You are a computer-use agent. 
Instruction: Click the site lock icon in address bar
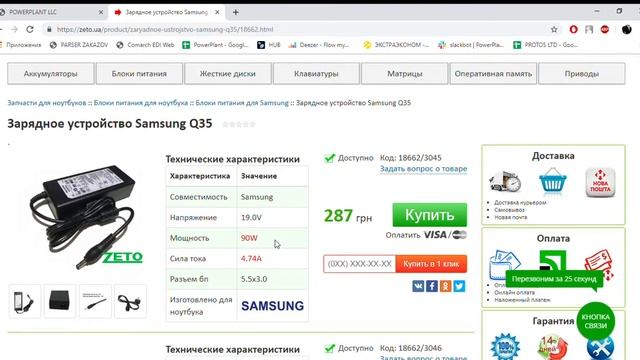point(49,29)
